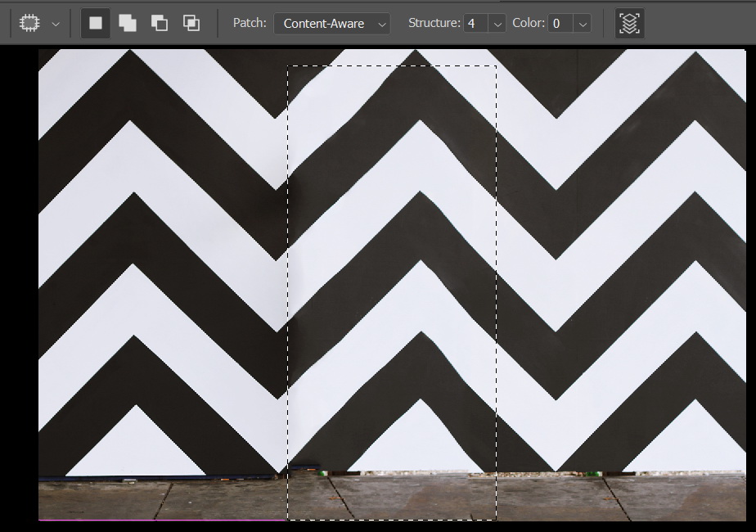This screenshot has height=532, width=756.
Task: Click the black pasteboard left of canvas
Action: click(x=18, y=286)
